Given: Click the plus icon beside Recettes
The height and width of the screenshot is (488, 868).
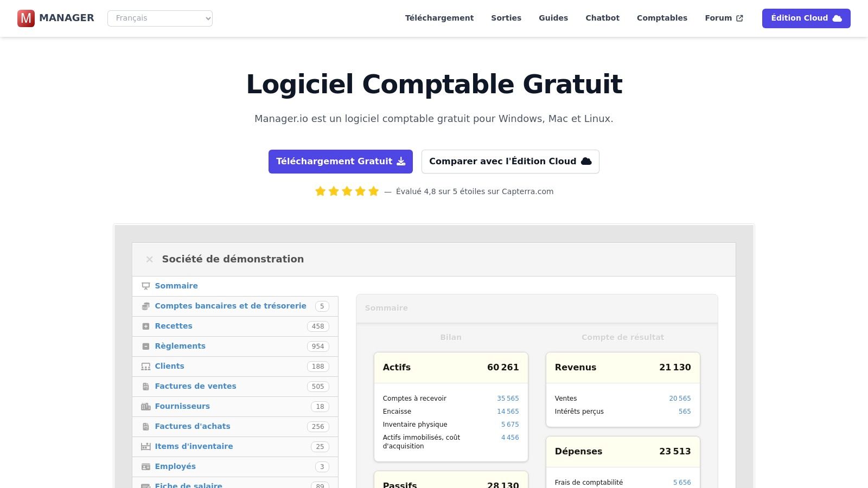Looking at the screenshot, I should [145, 326].
